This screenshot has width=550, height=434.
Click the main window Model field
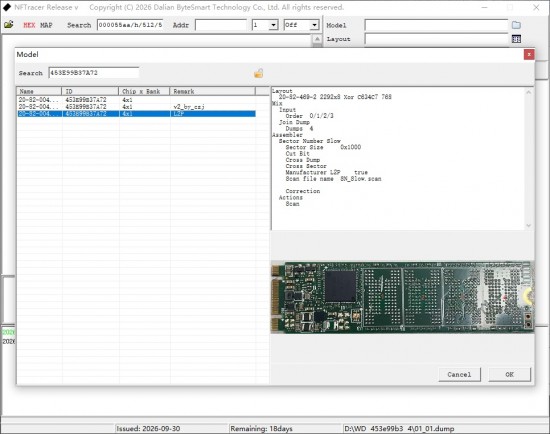436,25
